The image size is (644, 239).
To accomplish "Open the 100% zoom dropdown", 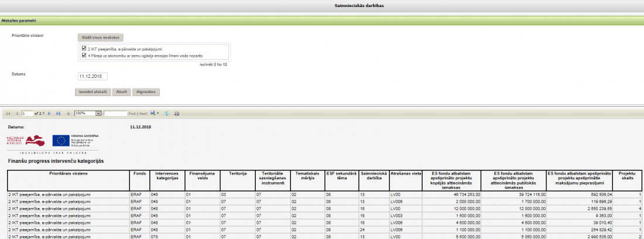I will click(x=98, y=113).
